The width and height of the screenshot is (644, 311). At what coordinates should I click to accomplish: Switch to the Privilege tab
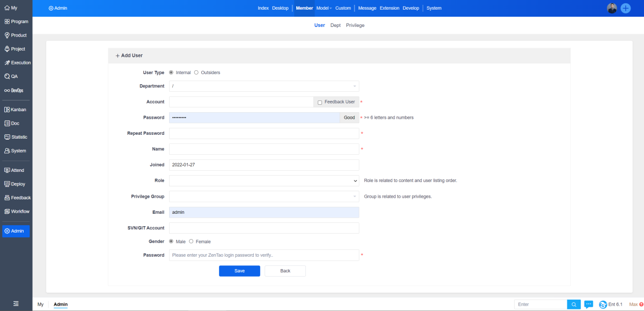355,25
